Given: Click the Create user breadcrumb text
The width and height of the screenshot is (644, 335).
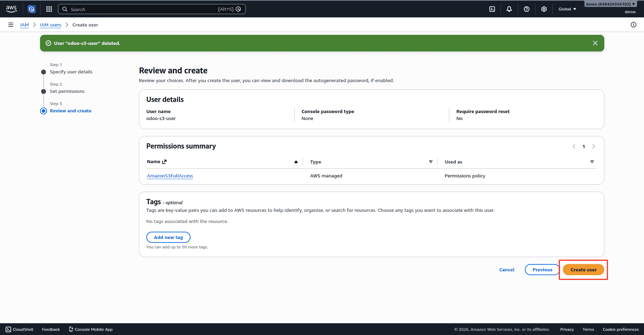Looking at the screenshot, I should tap(85, 25).
